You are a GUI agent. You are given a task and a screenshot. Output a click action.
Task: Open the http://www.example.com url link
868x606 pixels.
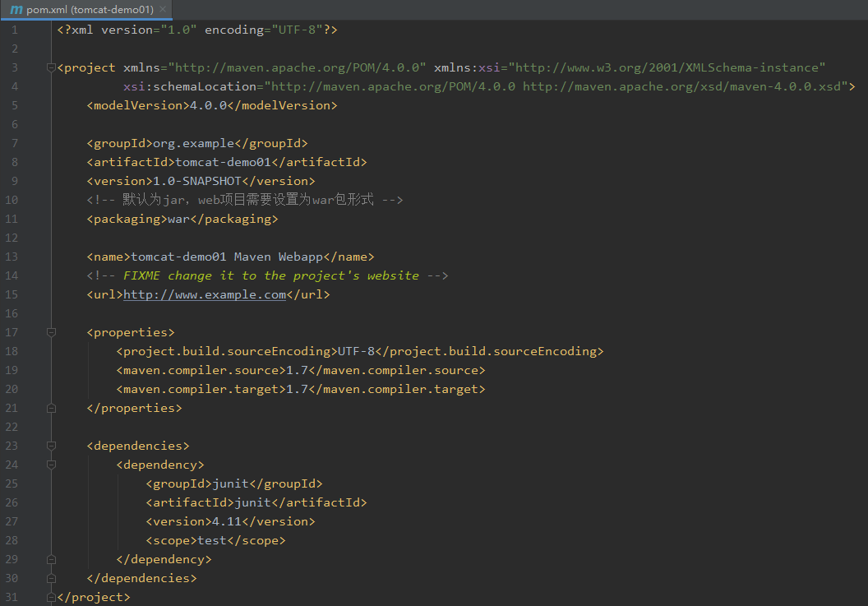(205, 294)
